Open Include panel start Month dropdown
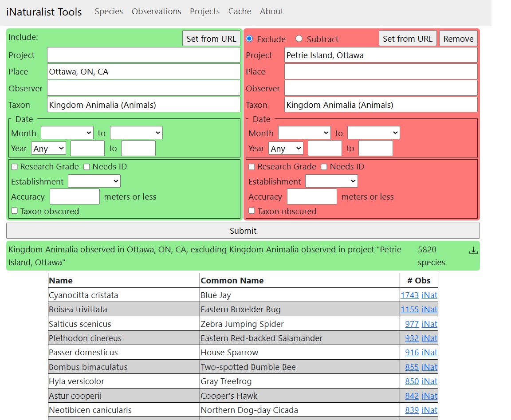This screenshot has height=420, width=511. (x=67, y=133)
